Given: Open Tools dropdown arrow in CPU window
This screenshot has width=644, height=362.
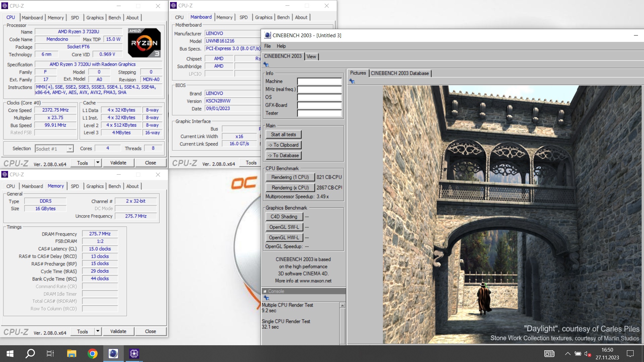Looking at the screenshot, I should pos(98,163).
